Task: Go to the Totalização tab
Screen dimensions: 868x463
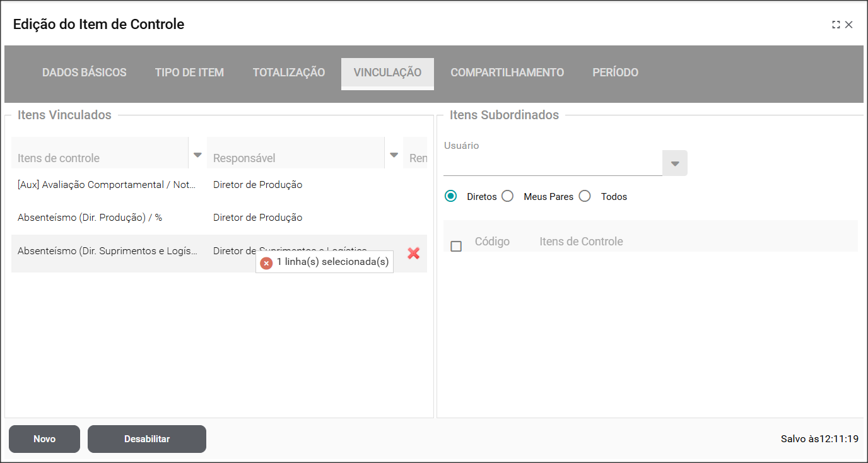Action: pyautogui.click(x=289, y=73)
